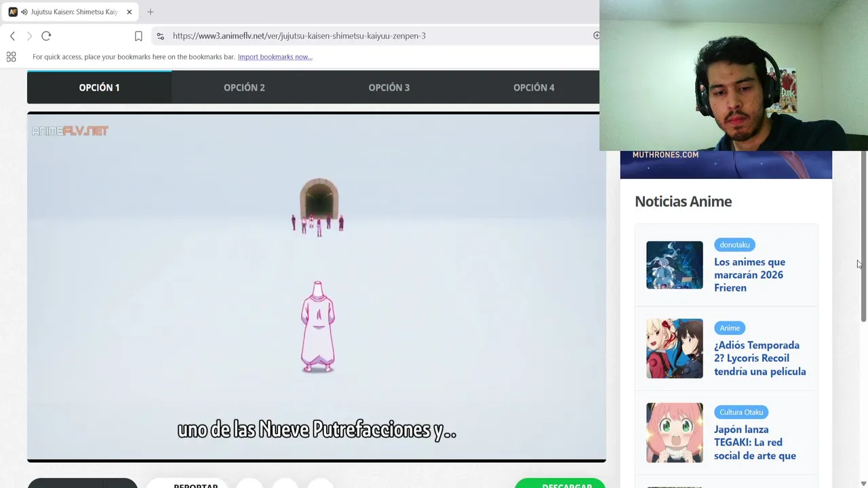
Task: Click the donotaku category tag
Action: [x=734, y=245]
